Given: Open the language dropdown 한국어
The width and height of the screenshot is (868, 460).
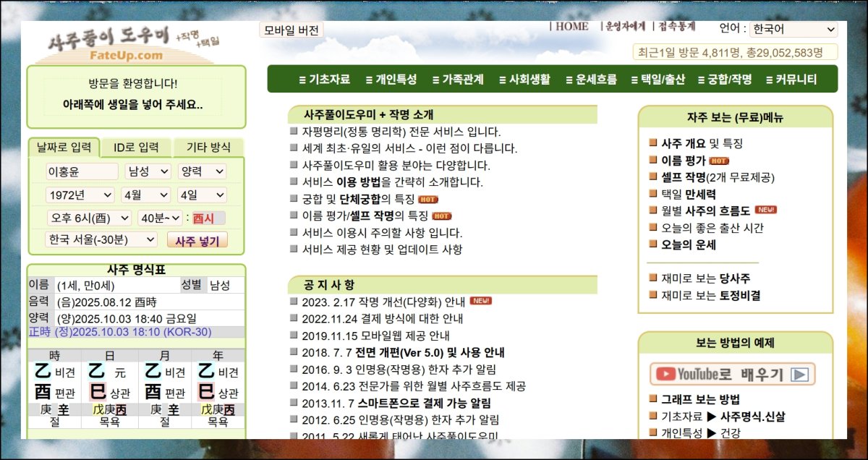Looking at the screenshot, I should click(x=793, y=30).
